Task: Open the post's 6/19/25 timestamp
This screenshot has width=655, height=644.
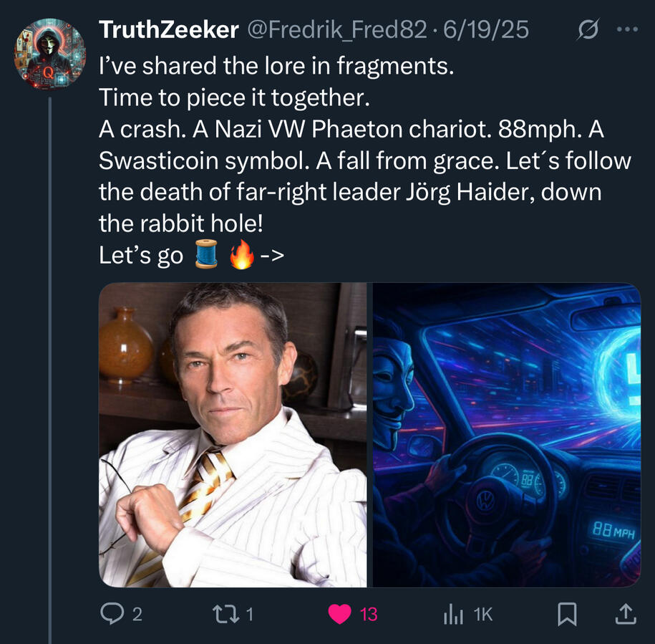Action: pos(486,30)
